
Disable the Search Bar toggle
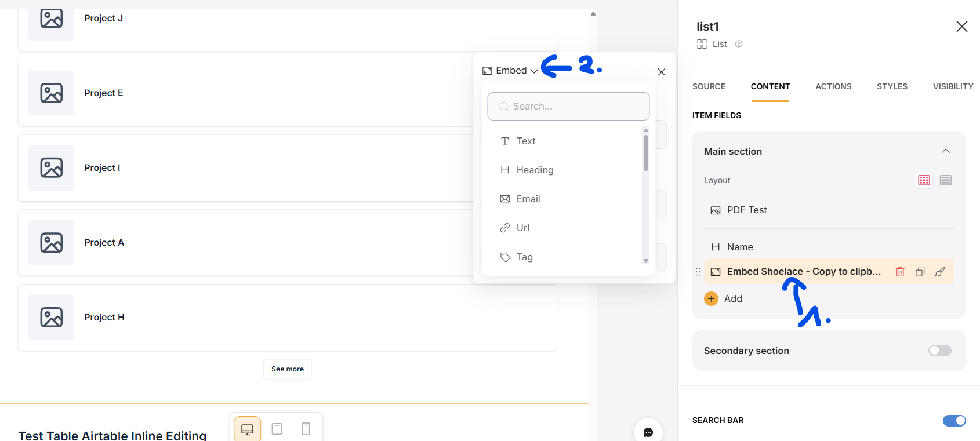pos(954,421)
